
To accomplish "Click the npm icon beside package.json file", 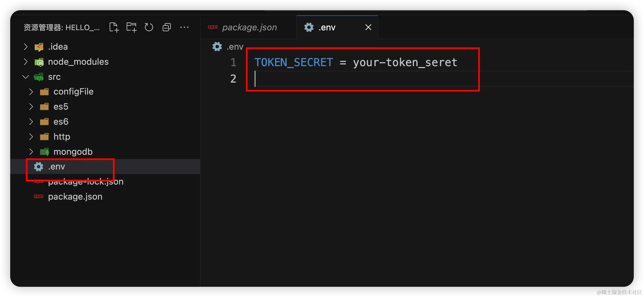I will click(x=39, y=196).
